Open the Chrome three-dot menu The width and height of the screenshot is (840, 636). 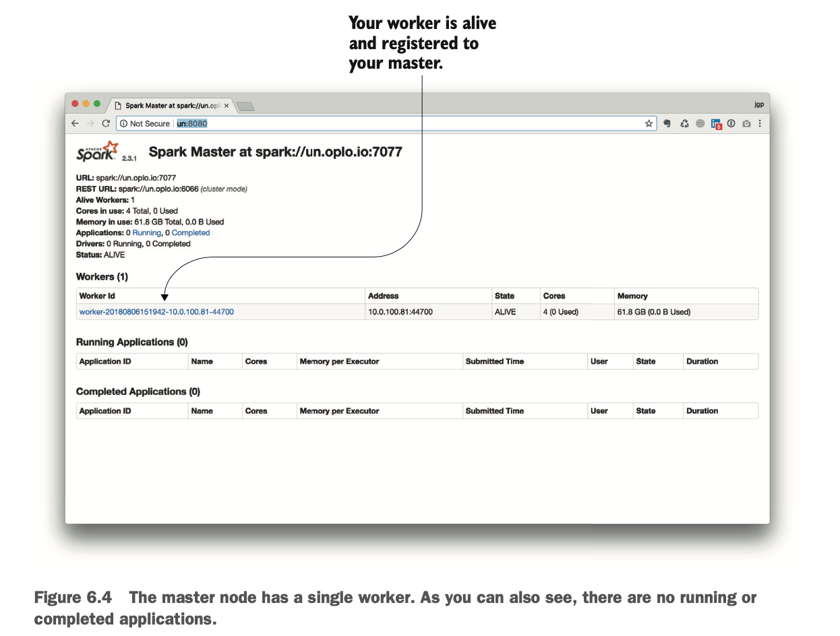click(x=760, y=124)
